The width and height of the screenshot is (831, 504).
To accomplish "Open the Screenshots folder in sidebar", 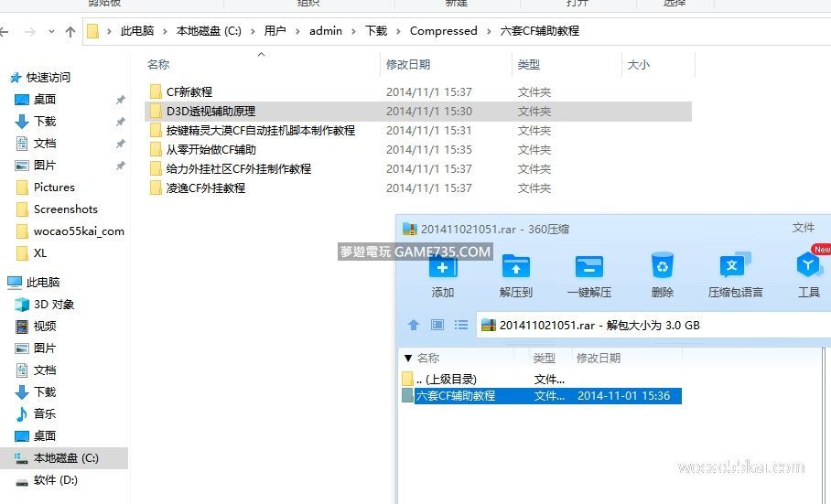I will [x=65, y=209].
